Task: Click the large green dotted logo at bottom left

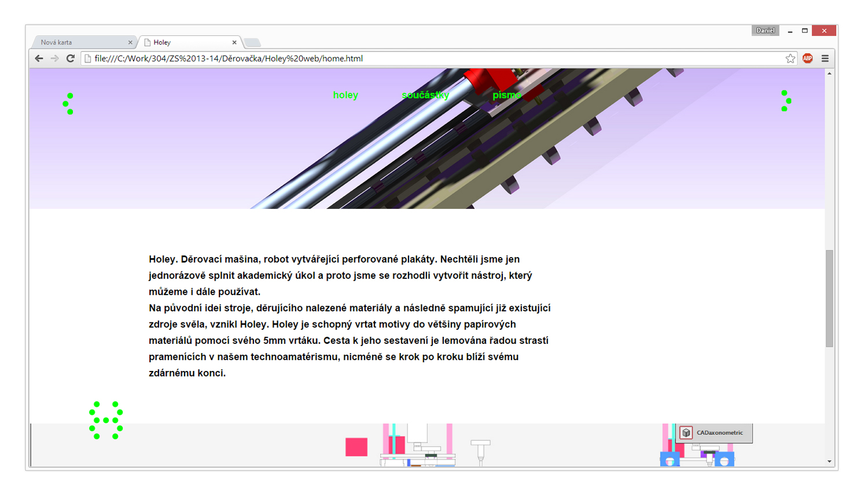Action: coord(106,420)
